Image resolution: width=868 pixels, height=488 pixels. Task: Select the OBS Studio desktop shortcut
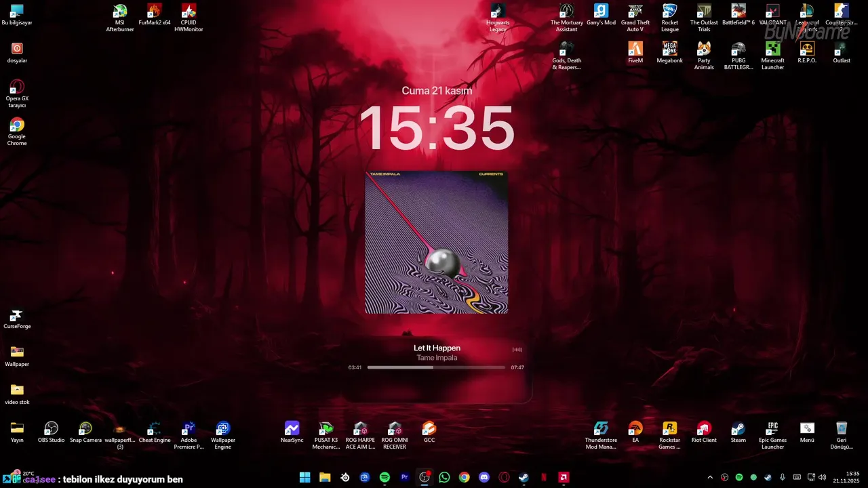coord(52,432)
